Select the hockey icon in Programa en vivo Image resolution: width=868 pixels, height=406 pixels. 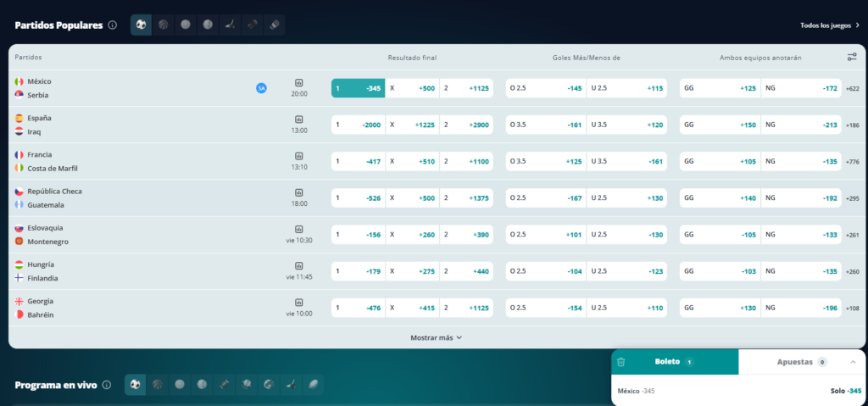pos(290,385)
